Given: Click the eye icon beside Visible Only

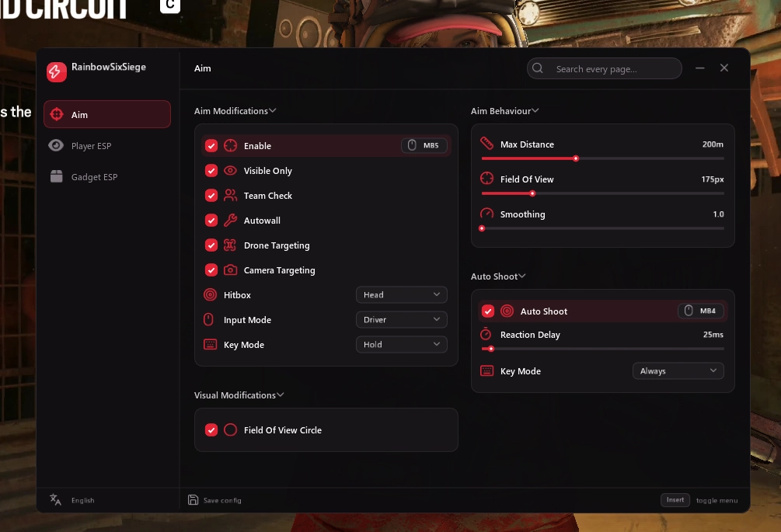Looking at the screenshot, I should 230,170.
